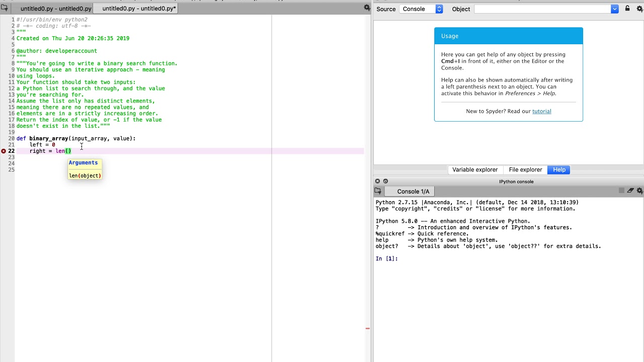Click the '%quickref' console line

click(x=422, y=234)
